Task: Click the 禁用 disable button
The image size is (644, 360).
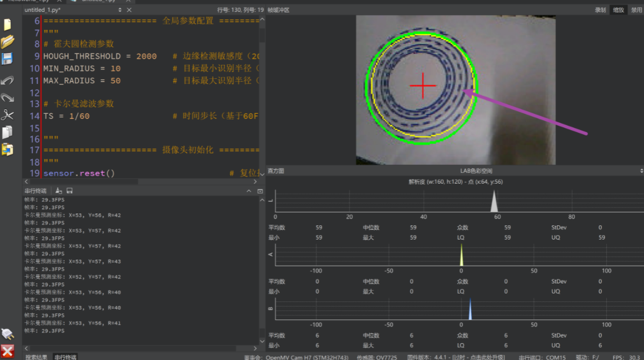Action: [637, 10]
